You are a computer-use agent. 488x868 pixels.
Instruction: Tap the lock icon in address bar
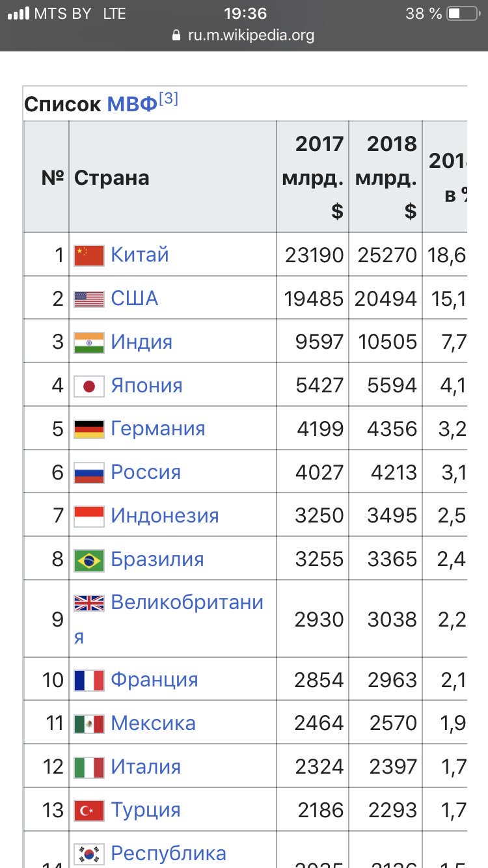176,35
